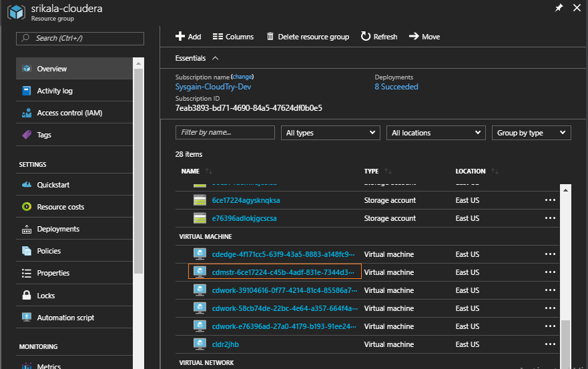
Task: Click the storage icon for 6ce17224agysknqksa
Action: tap(200, 200)
